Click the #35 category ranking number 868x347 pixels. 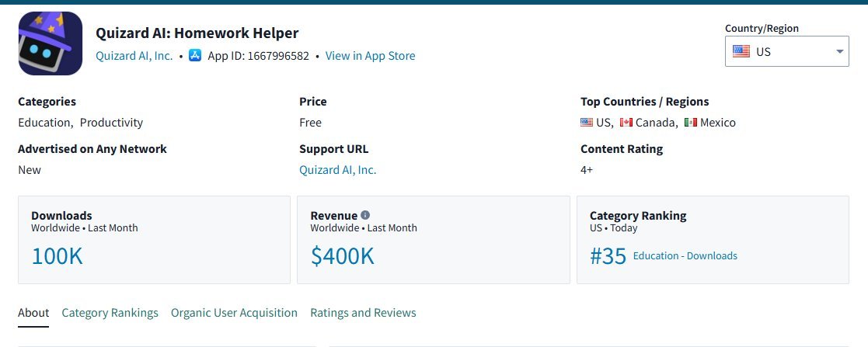(608, 256)
